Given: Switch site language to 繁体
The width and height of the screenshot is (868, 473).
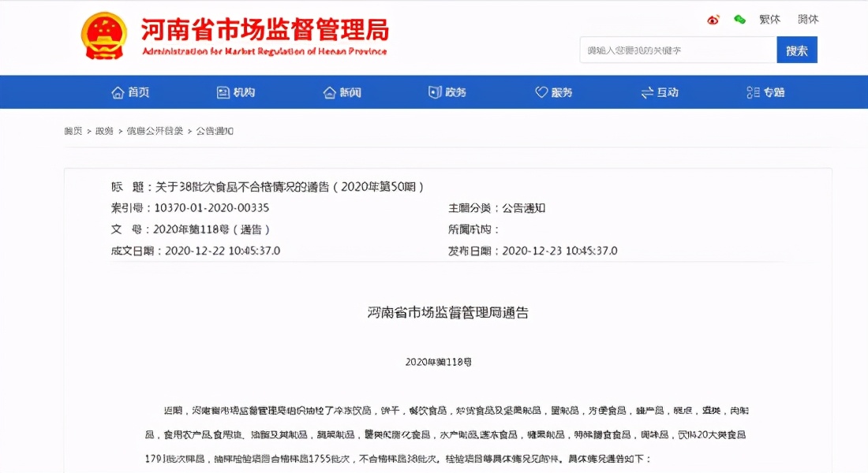Looking at the screenshot, I should (769, 20).
